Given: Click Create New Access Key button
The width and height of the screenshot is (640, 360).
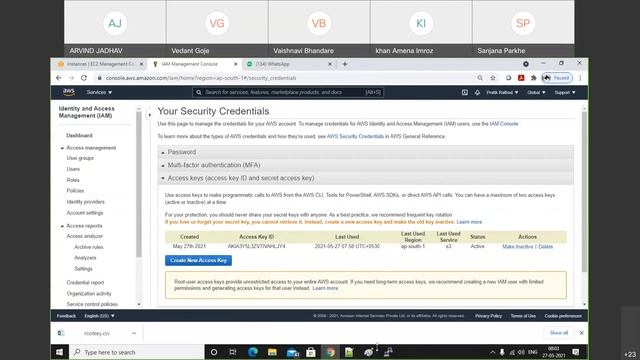Looking at the screenshot, I should 198,260.
